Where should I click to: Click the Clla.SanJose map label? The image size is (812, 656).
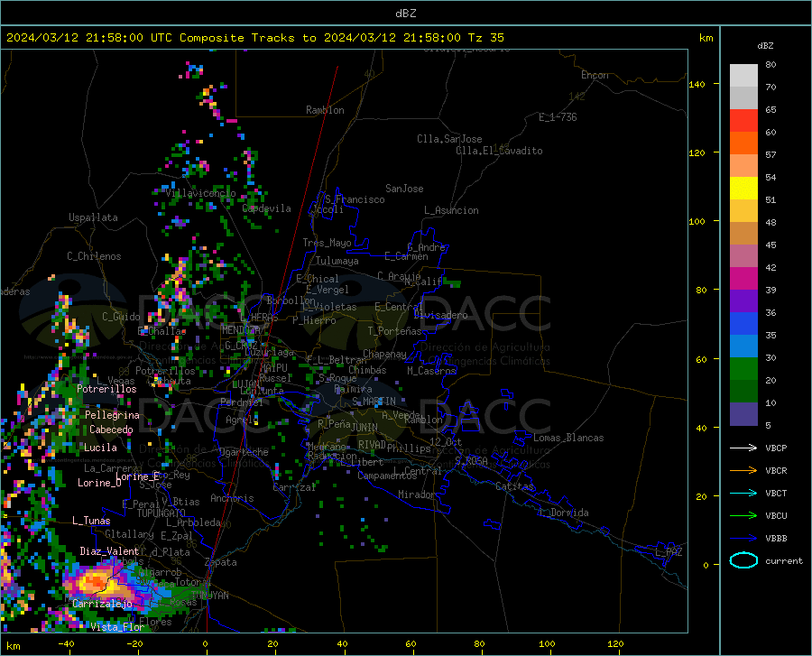point(449,139)
